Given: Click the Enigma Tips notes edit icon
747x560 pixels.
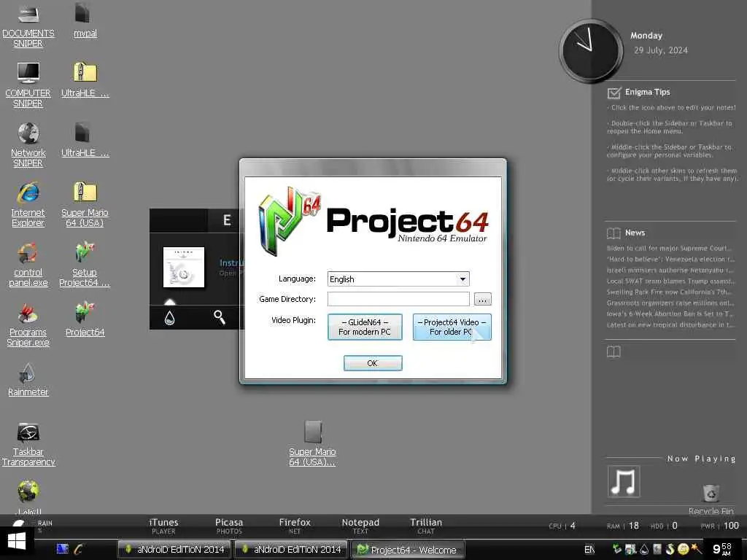Looking at the screenshot, I should [x=614, y=93].
